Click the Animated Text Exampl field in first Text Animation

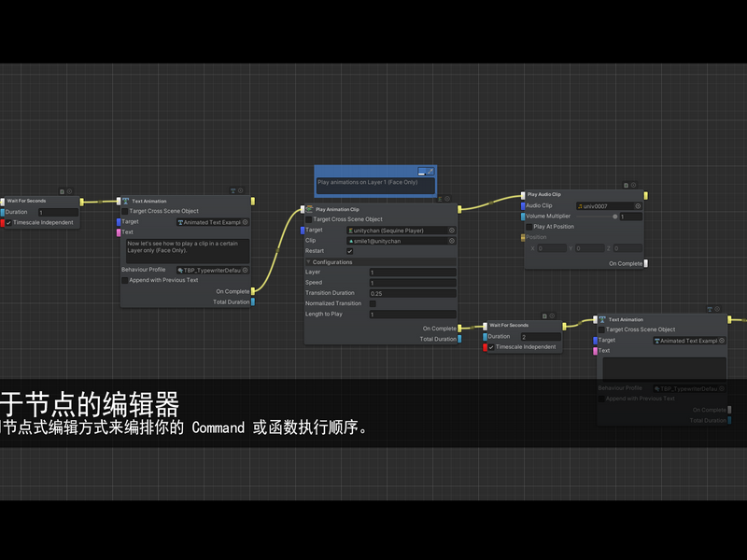213,222
